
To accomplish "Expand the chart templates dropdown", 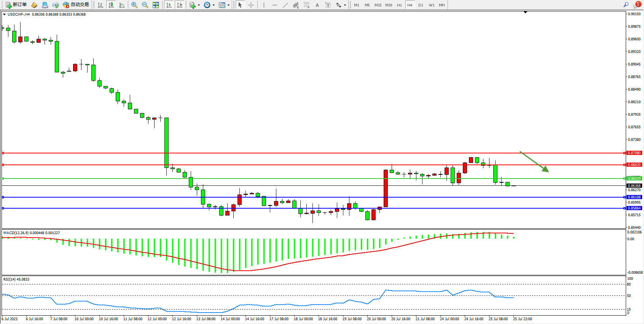I will pos(228,5).
